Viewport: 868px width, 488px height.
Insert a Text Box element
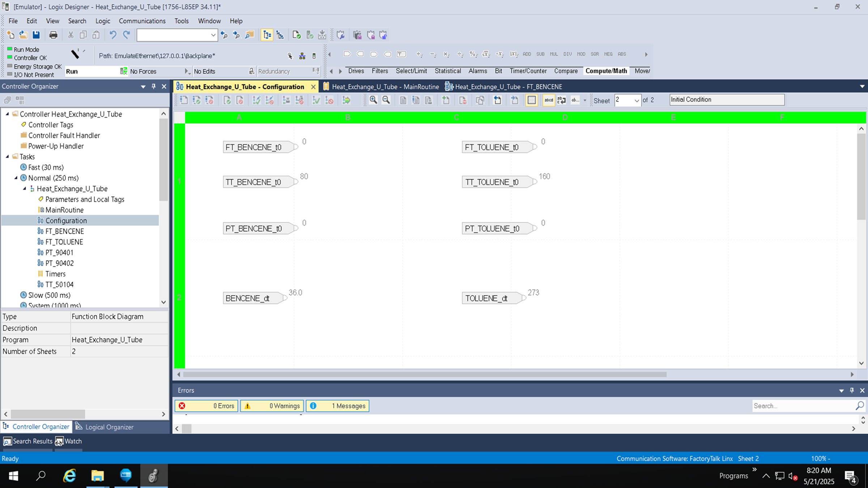[x=401, y=54]
